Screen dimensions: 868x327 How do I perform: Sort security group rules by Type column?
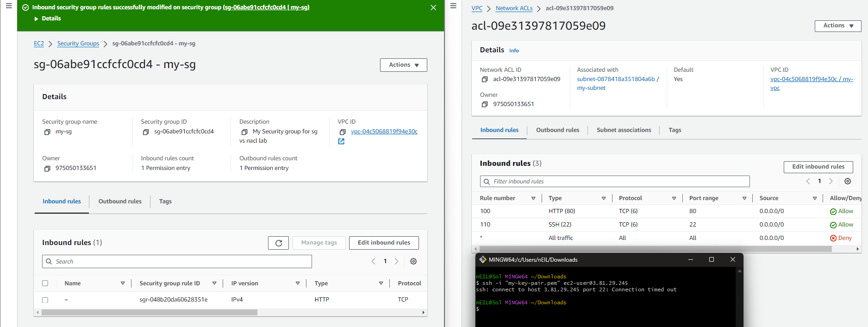(381, 283)
